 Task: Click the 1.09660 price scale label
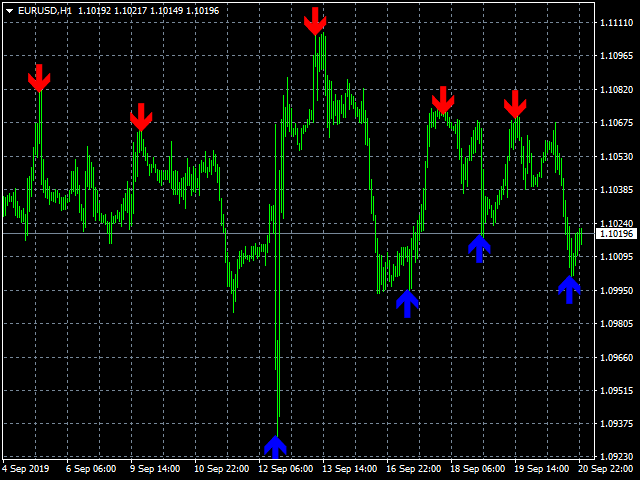pyautogui.click(x=616, y=357)
